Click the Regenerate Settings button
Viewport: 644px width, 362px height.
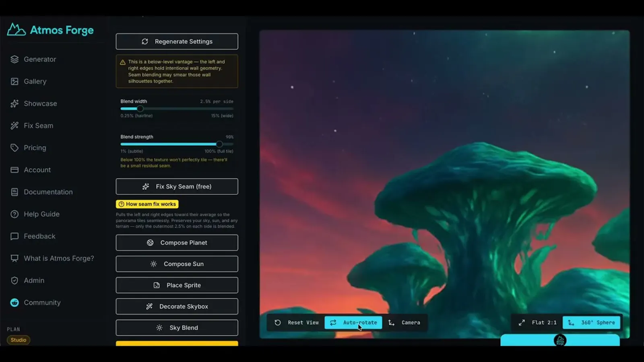click(x=177, y=41)
